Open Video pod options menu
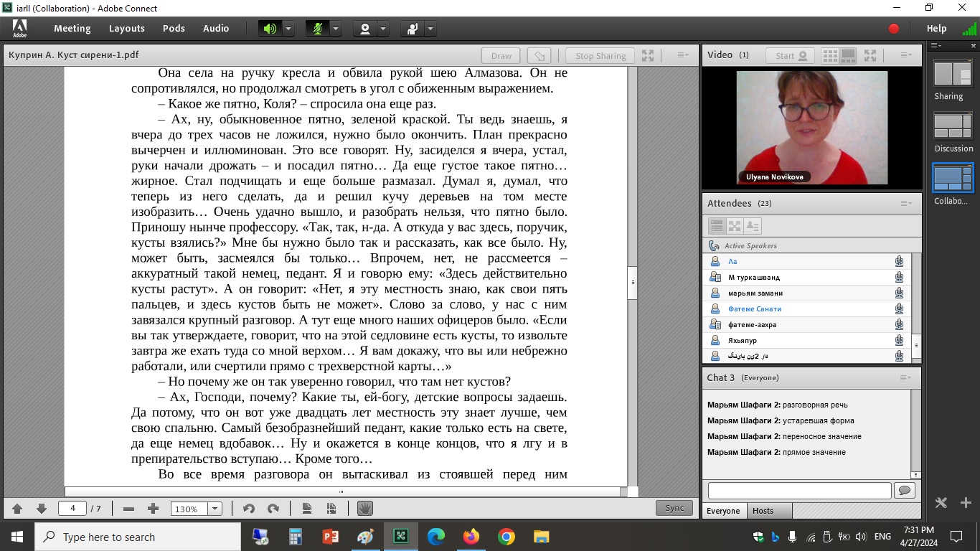Image resolution: width=980 pixels, height=551 pixels. click(x=906, y=55)
